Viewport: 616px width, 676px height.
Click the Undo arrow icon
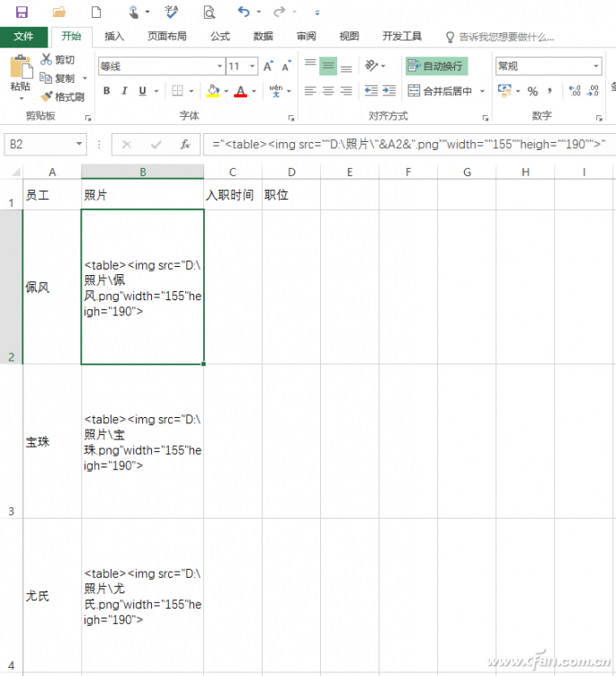(243, 13)
